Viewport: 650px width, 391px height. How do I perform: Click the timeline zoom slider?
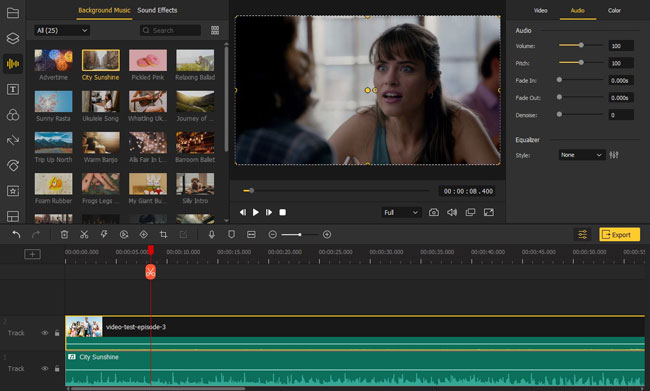click(x=300, y=235)
